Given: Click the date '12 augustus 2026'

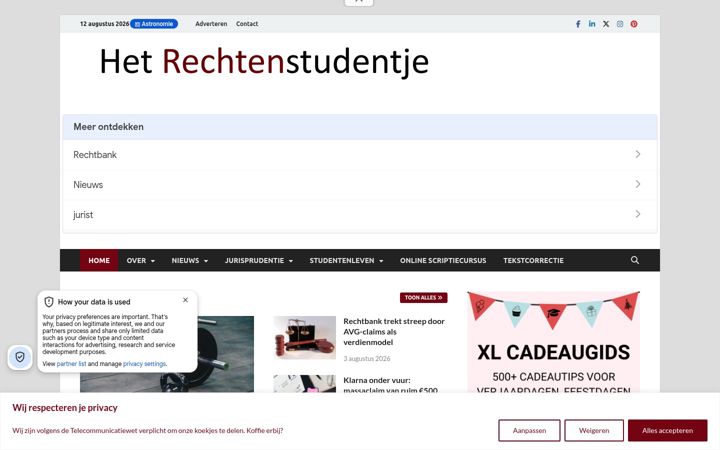Looking at the screenshot, I should pyautogui.click(x=104, y=24).
